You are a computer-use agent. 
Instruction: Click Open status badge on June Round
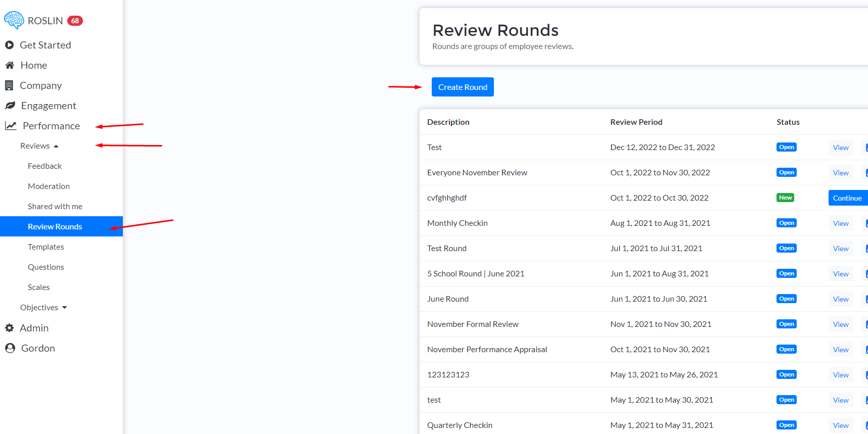pyautogui.click(x=787, y=299)
